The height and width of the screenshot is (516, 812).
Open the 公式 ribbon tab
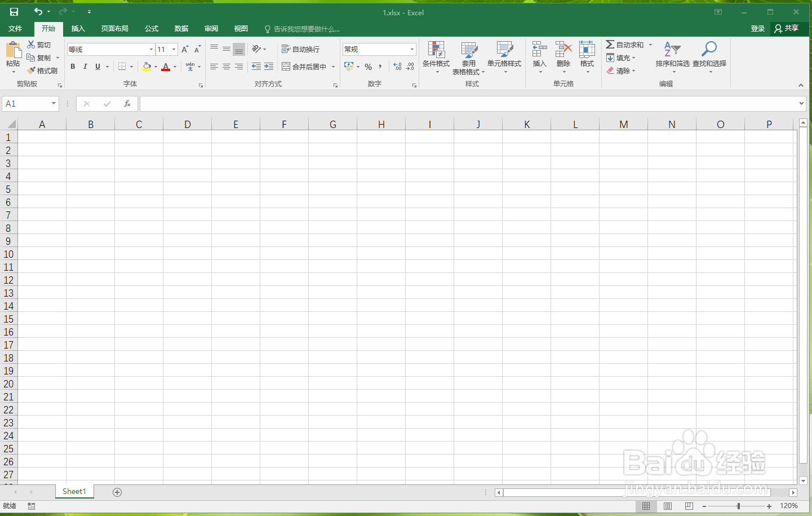151,29
